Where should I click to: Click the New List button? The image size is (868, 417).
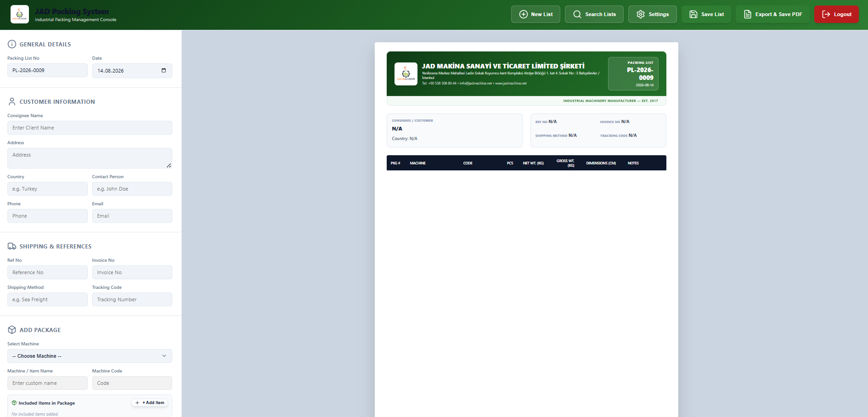(x=535, y=14)
